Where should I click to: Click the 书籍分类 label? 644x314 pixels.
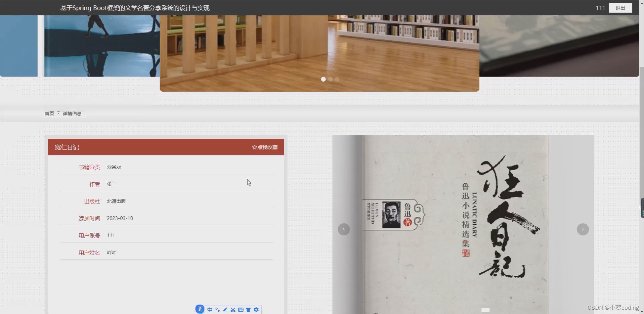point(89,167)
